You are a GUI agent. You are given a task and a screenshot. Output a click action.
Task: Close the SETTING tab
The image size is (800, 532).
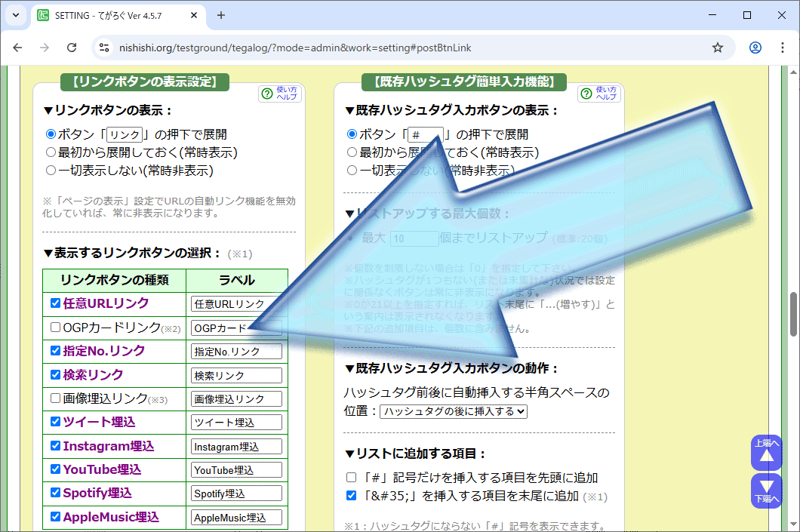(194, 15)
